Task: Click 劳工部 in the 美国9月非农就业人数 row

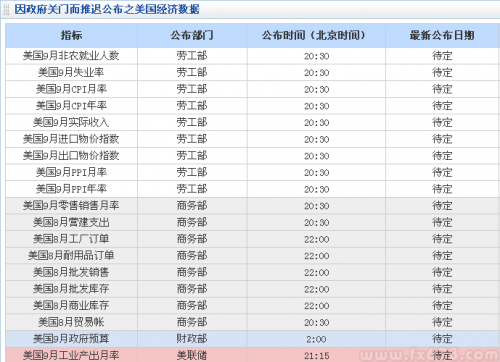Action: pyautogui.click(x=192, y=56)
